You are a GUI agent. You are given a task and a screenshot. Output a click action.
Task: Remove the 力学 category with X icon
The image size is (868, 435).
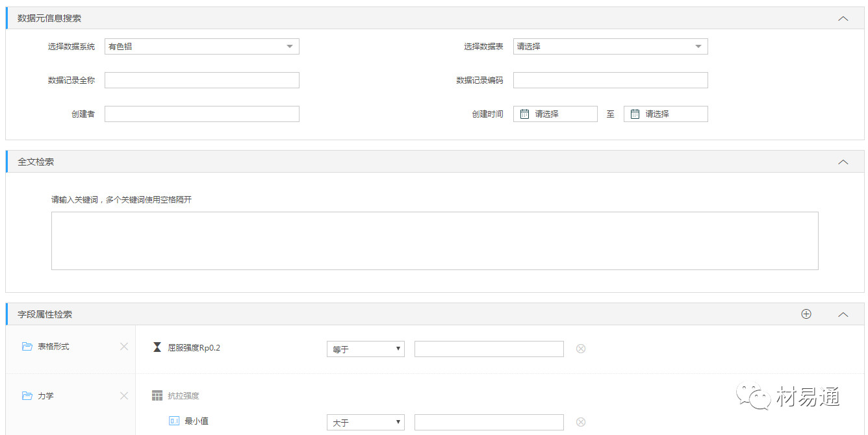[124, 396]
